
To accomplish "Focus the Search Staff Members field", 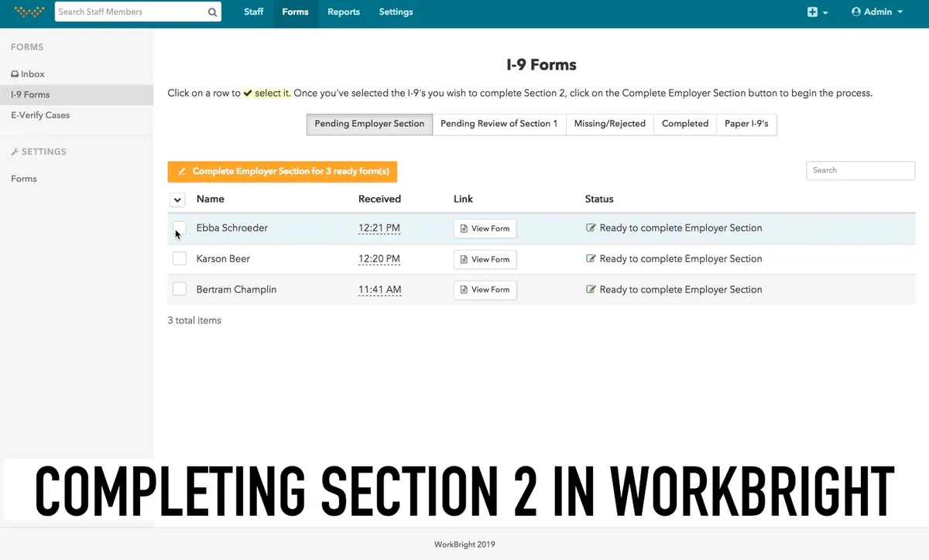I will 138,12.
